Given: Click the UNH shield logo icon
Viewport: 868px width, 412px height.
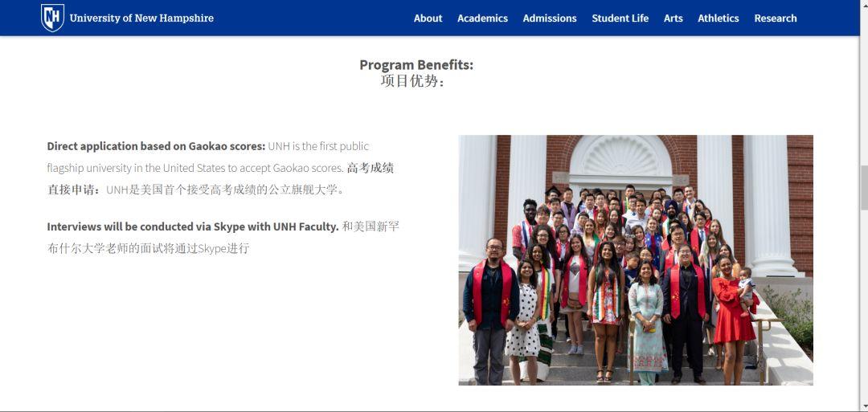Looking at the screenshot, I should tap(52, 18).
